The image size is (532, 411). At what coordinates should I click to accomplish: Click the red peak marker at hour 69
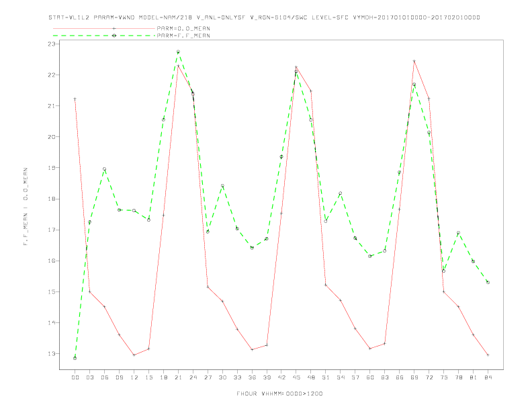point(414,61)
